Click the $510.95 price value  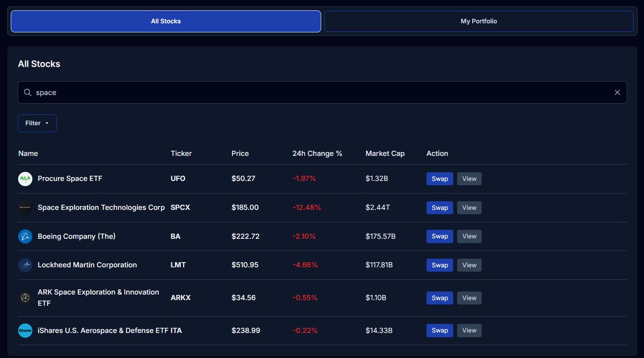pyautogui.click(x=245, y=265)
